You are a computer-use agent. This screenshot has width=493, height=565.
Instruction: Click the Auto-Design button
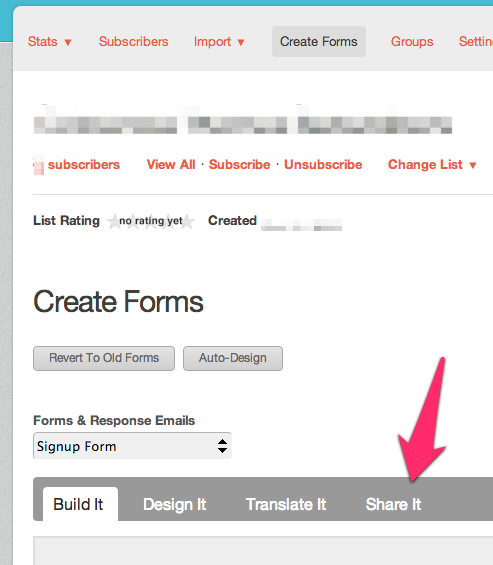[233, 358]
